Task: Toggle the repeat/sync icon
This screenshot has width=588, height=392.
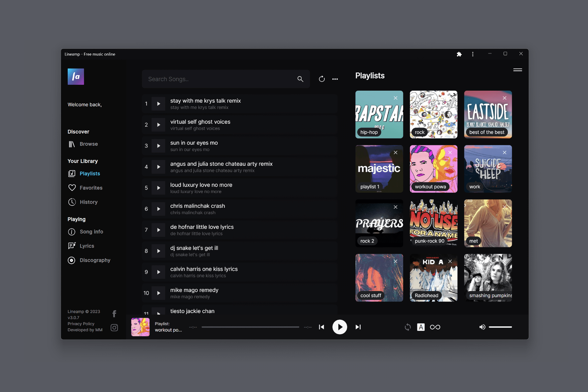Action: coord(408,327)
